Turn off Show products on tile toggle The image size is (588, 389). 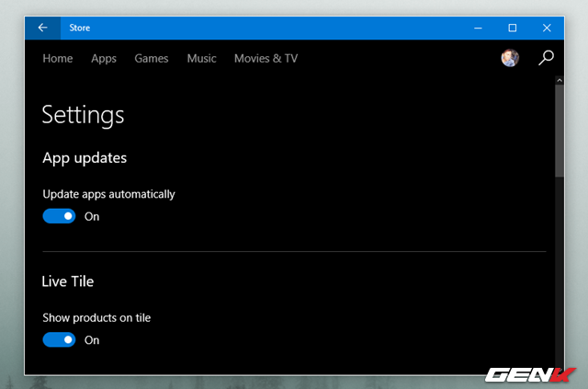pyautogui.click(x=59, y=340)
